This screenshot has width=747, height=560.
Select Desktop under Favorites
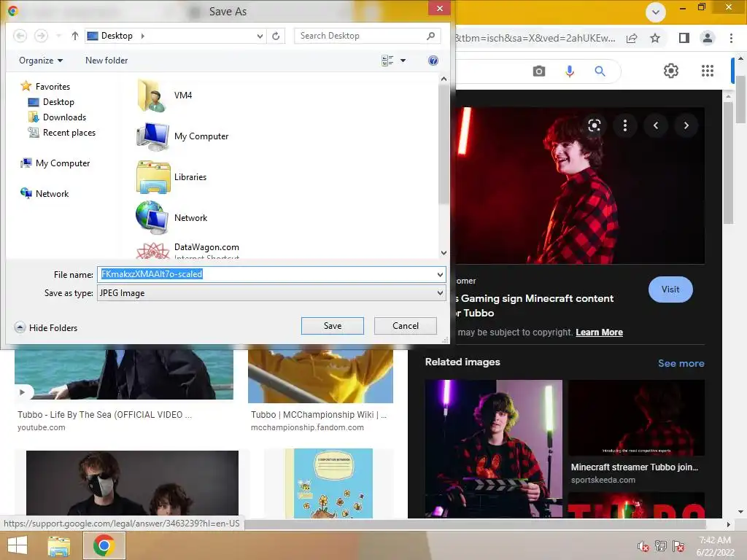(52, 102)
